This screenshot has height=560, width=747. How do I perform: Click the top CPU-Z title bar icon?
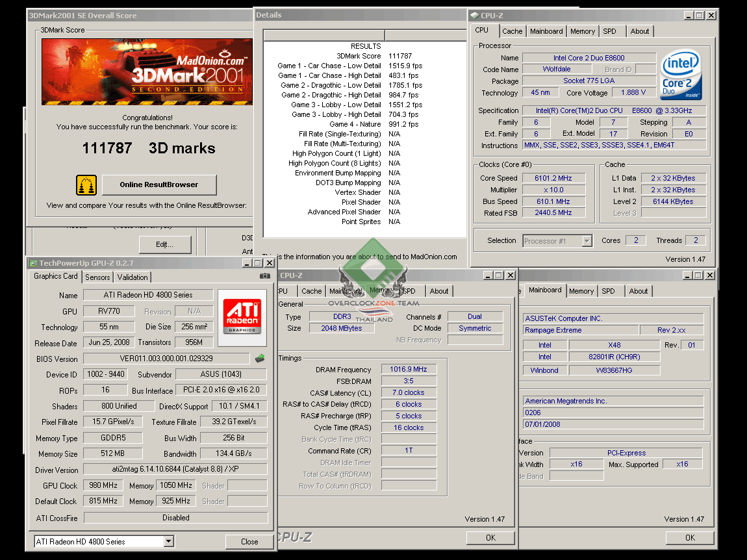[474, 15]
